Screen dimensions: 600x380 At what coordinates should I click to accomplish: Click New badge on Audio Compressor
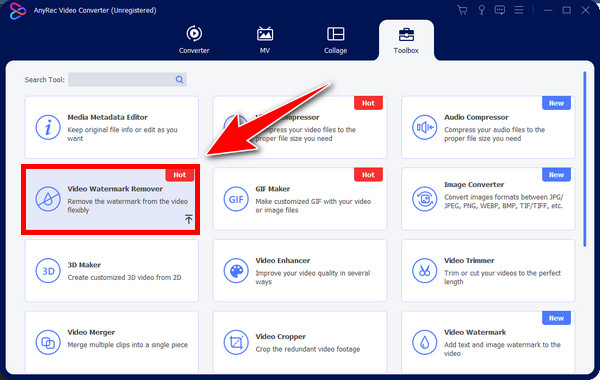[x=556, y=103]
